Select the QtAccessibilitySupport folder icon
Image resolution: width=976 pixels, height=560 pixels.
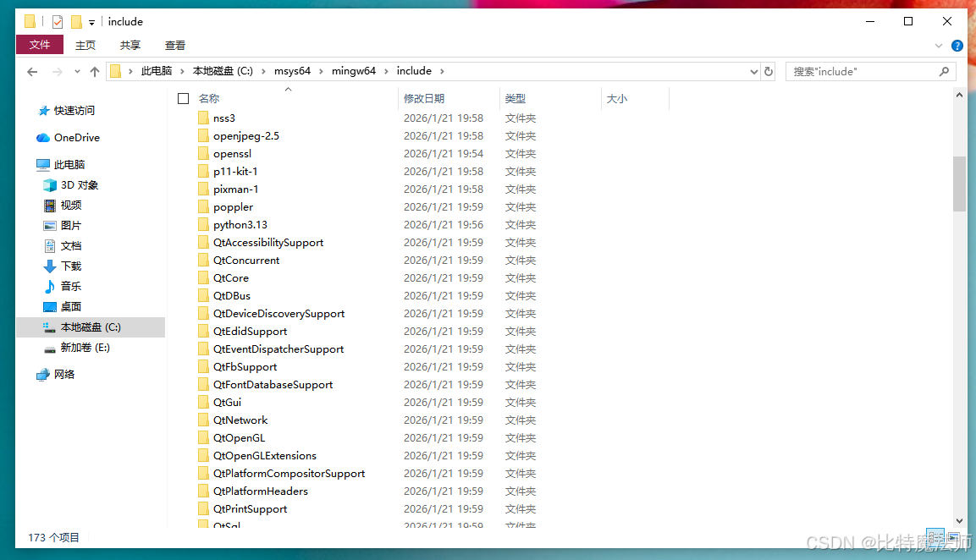click(203, 242)
